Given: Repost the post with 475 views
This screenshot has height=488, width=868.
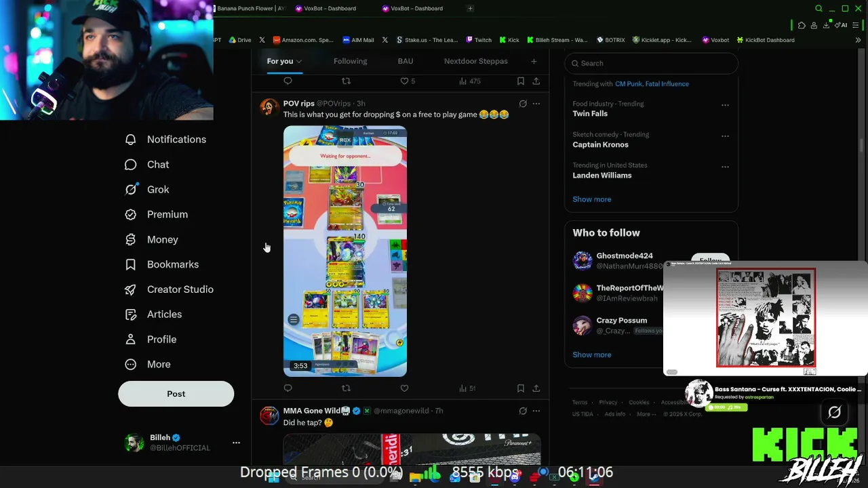Looking at the screenshot, I should coord(346,81).
